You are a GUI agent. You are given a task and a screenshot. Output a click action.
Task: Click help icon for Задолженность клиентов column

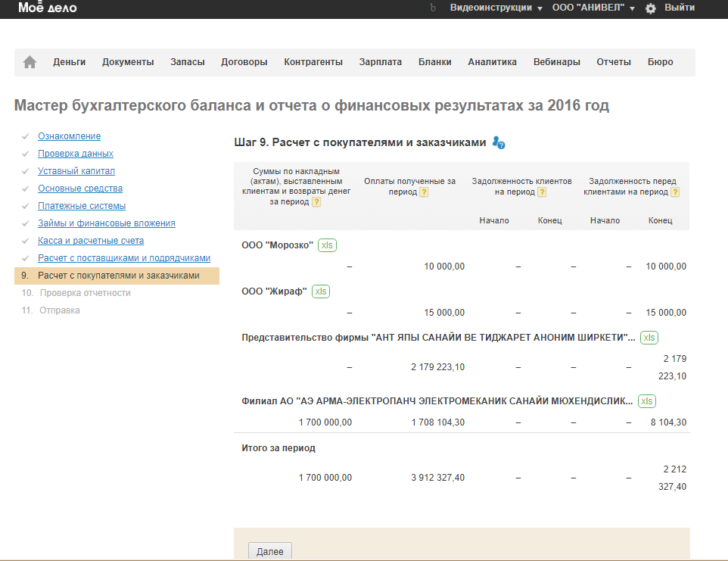click(x=541, y=192)
